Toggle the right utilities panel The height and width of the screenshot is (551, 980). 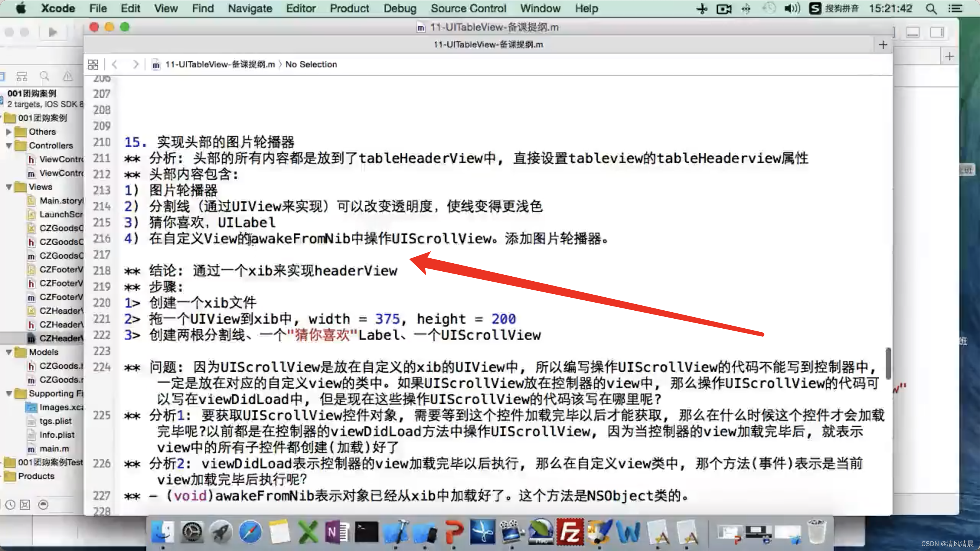click(937, 32)
